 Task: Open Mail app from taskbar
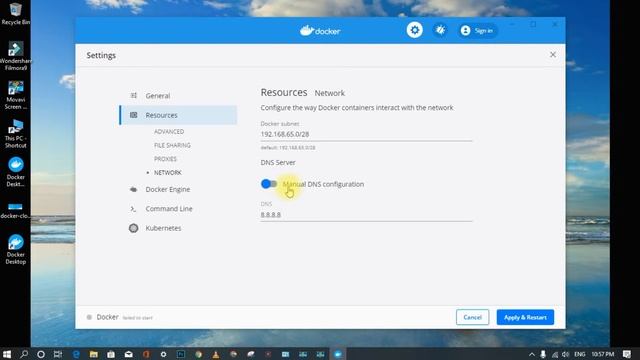[x=129, y=354]
